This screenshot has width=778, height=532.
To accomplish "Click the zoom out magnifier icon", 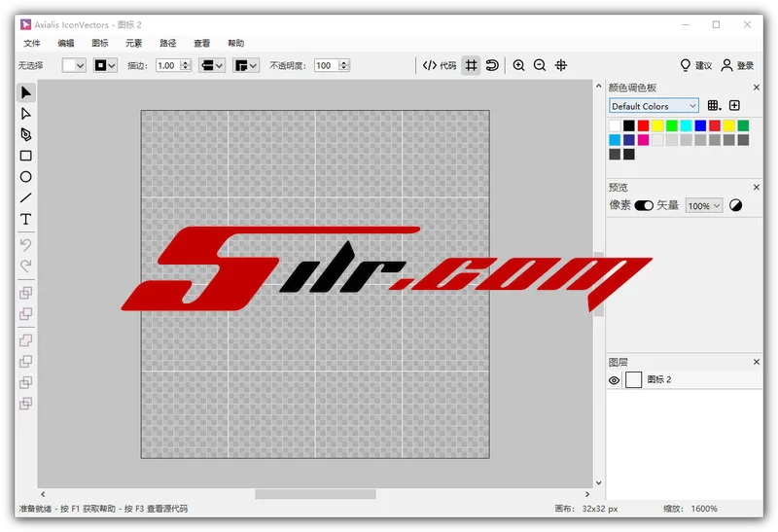I will [x=540, y=65].
